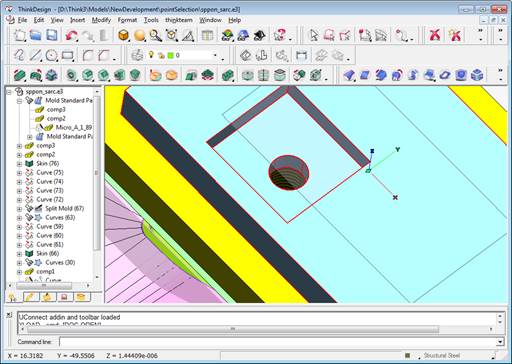The width and height of the screenshot is (512, 364).
Task: Open the thinkteam menu
Action: 179,20
